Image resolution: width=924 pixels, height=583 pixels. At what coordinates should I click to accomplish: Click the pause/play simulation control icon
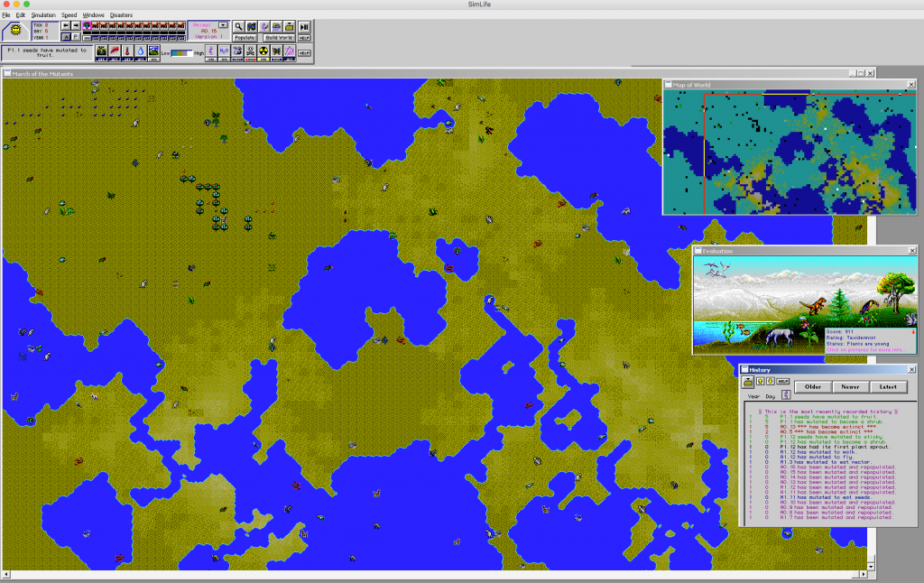point(303,26)
